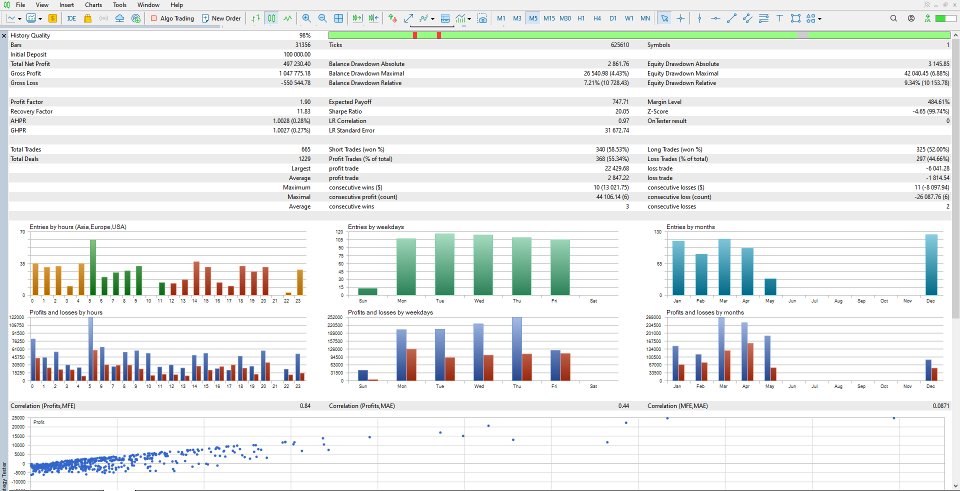960x491 pixels.
Task: Click the History Quality green progress bar
Action: (x=638, y=36)
